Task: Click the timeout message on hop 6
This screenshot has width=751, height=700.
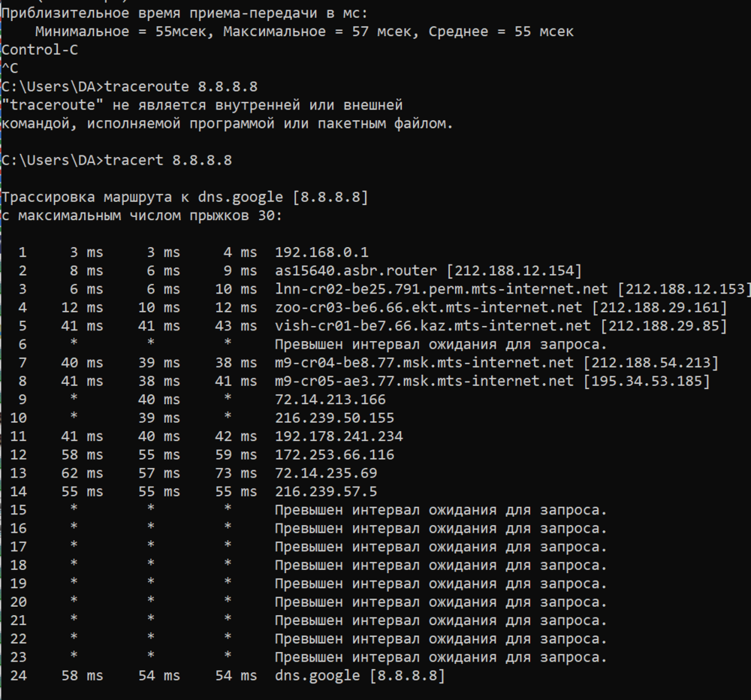Action: pyautogui.click(x=441, y=344)
